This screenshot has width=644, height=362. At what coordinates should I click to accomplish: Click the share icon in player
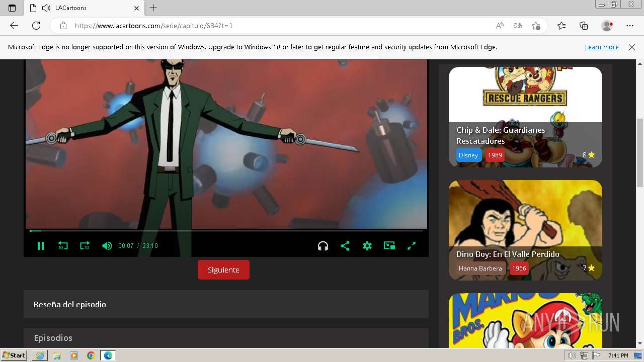(x=345, y=246)
